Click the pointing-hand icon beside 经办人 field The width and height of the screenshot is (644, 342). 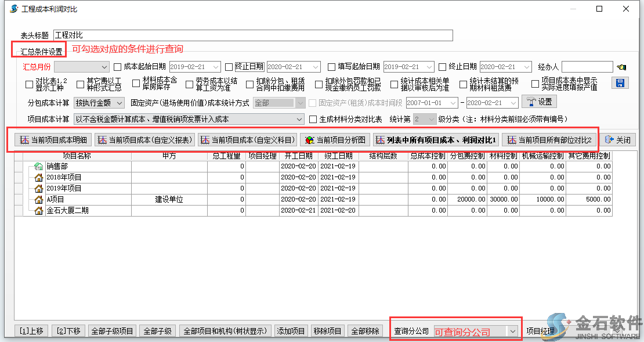pyautogui.click(x=622, y=67)
